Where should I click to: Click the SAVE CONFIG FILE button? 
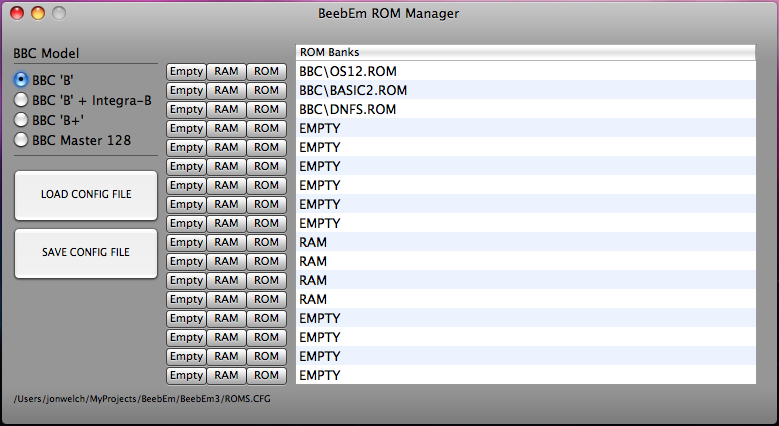click(86, 253)
